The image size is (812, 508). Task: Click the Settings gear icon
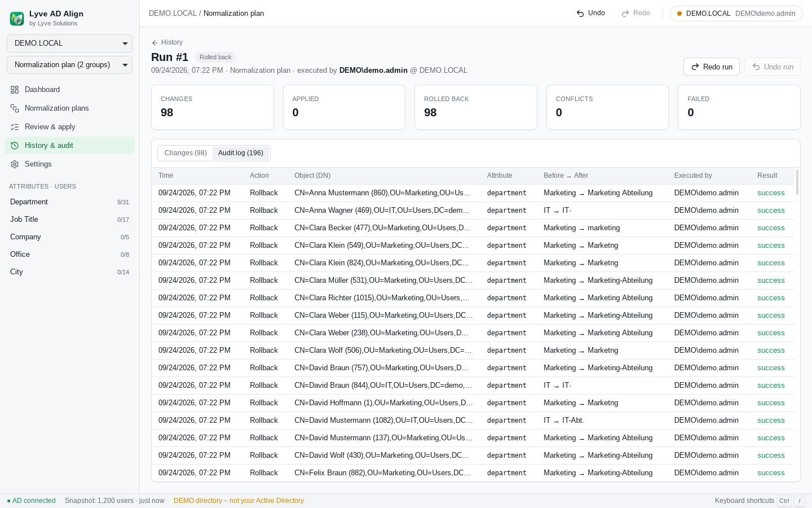click(15, 164)
